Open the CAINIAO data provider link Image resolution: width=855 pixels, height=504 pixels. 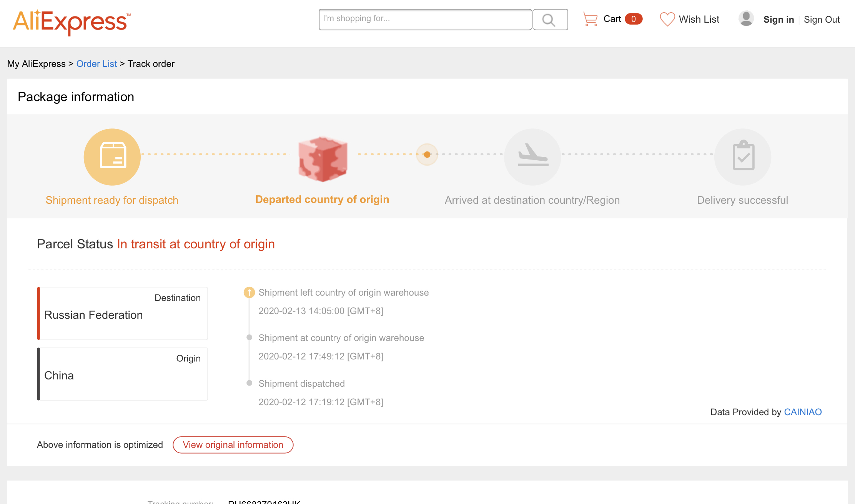[803, 412]
